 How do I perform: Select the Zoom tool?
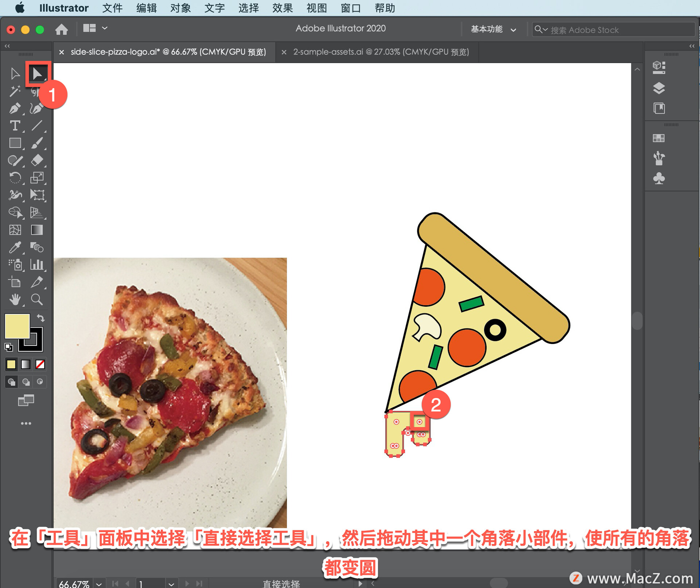[37, 299]
